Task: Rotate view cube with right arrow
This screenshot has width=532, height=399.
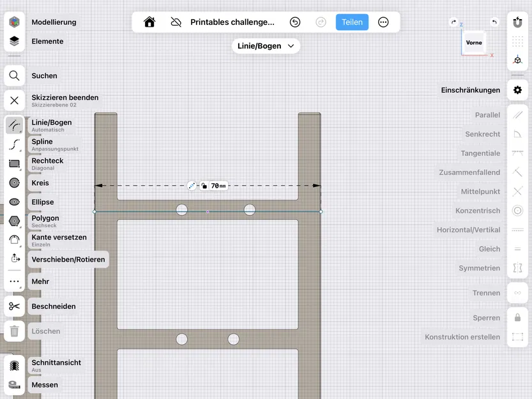Action: point(494,22)
